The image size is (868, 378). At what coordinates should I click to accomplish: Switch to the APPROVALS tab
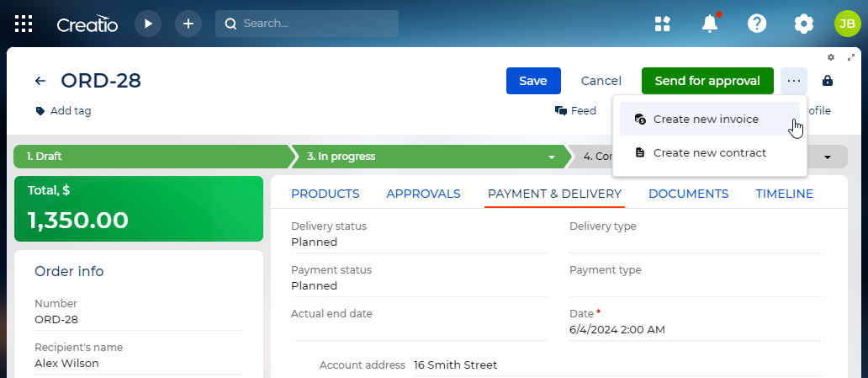click(x=423, y=194)
